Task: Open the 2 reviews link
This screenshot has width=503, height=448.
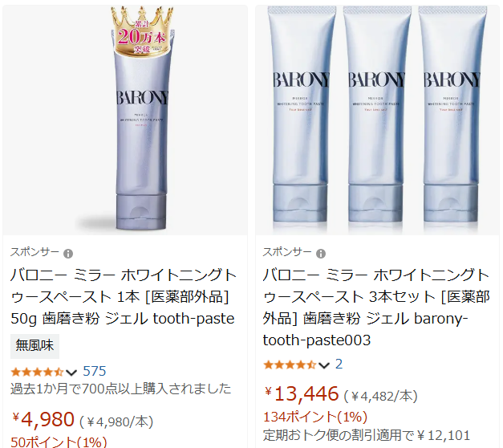Action: click(x=339, y=365)
